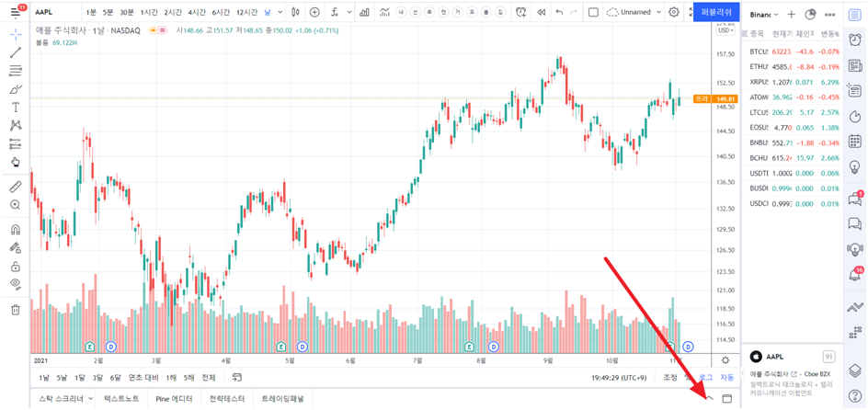The height and width of the screenshot is (410, 868).
Task: Toggle stay in drawing mode
Action: [16, 247]
